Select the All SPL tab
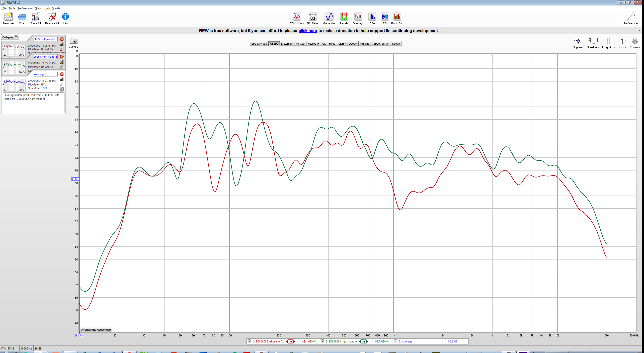Screen dimensions: 644x353 [x=274, y=44]
